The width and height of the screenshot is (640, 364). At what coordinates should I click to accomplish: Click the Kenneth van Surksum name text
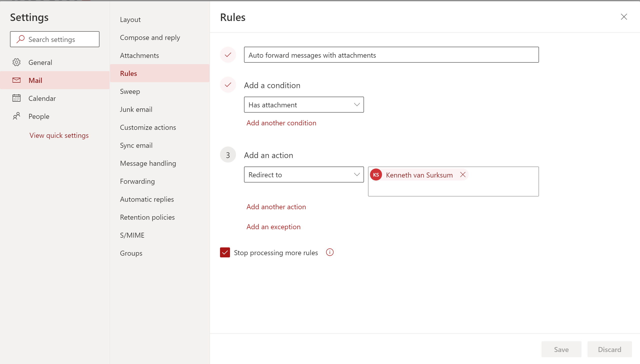(419, 175)
